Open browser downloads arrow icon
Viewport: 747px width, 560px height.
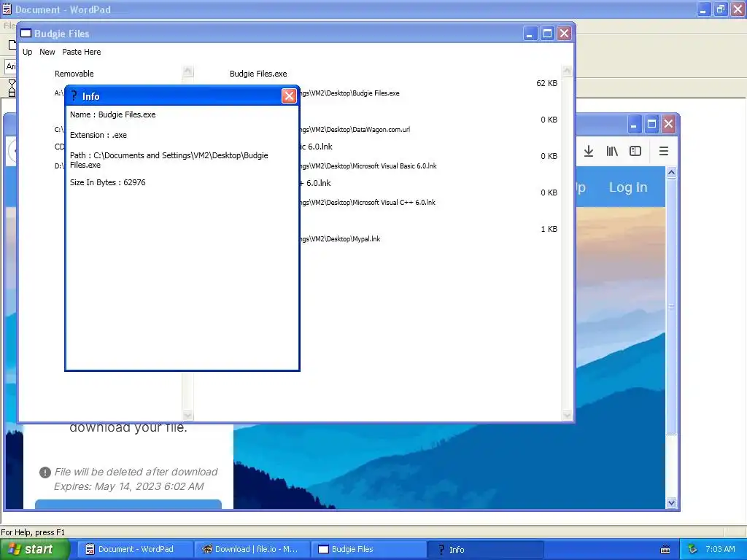click(x=589, y=152)
